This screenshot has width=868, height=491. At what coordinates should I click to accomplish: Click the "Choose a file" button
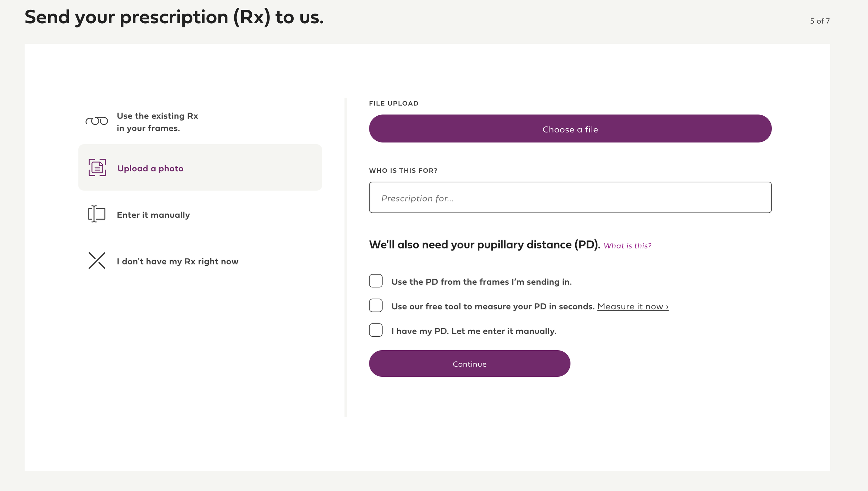tap(570, 129)
